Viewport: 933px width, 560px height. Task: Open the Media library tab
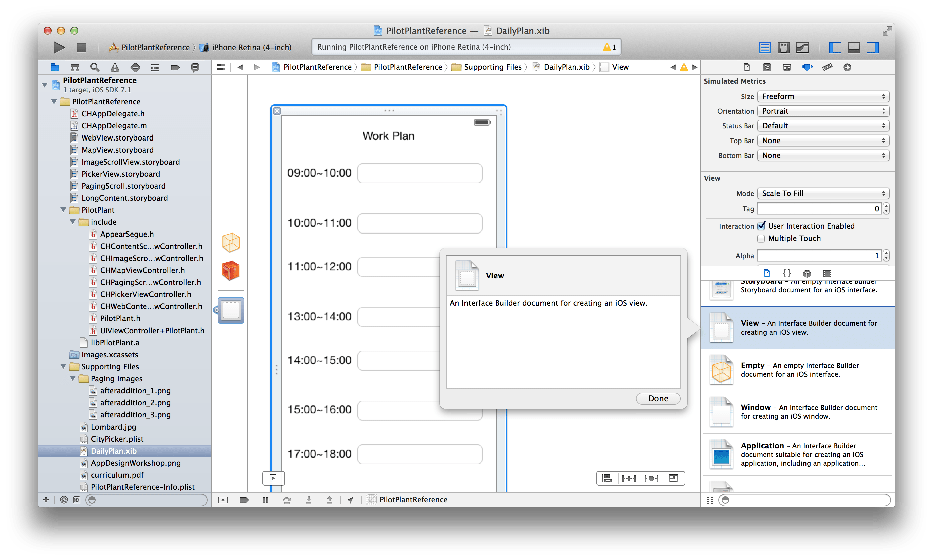coord(827,273)
